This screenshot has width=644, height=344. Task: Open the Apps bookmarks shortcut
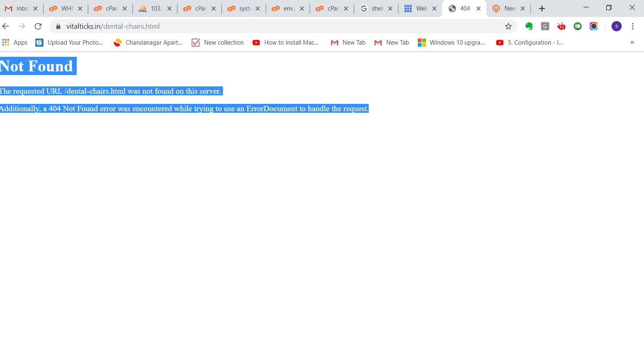tap(15, 43)
